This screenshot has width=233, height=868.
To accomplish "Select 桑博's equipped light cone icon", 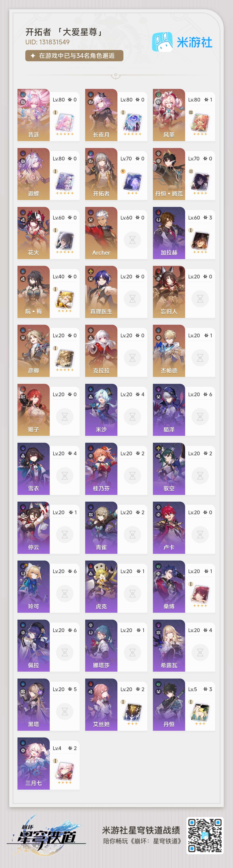I will point(200,593).
